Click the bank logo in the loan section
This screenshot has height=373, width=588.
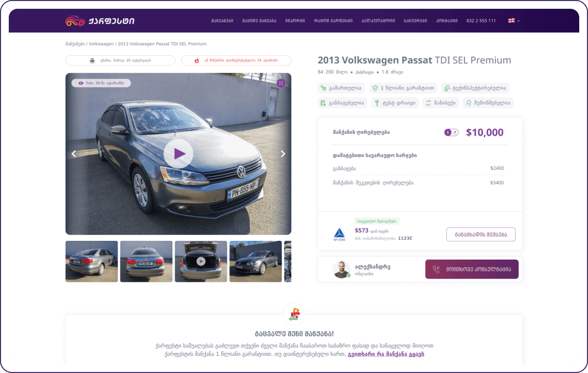pos(340,234)
